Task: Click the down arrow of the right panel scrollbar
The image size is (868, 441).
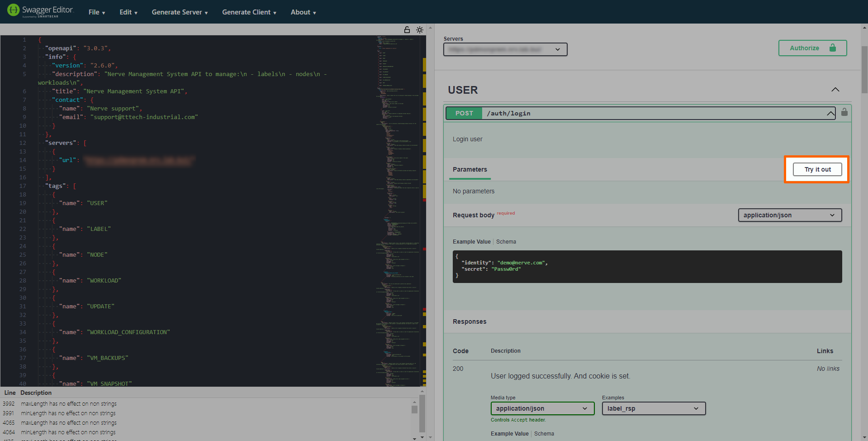Action: click(864, 437)
